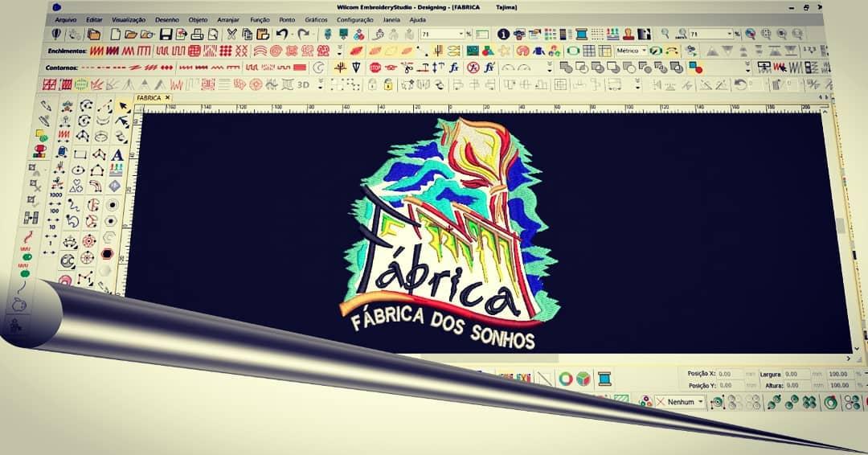Screen dimensions: 868x455
Task: Click the red Stop sign function icon
Action: pos(375,68)
